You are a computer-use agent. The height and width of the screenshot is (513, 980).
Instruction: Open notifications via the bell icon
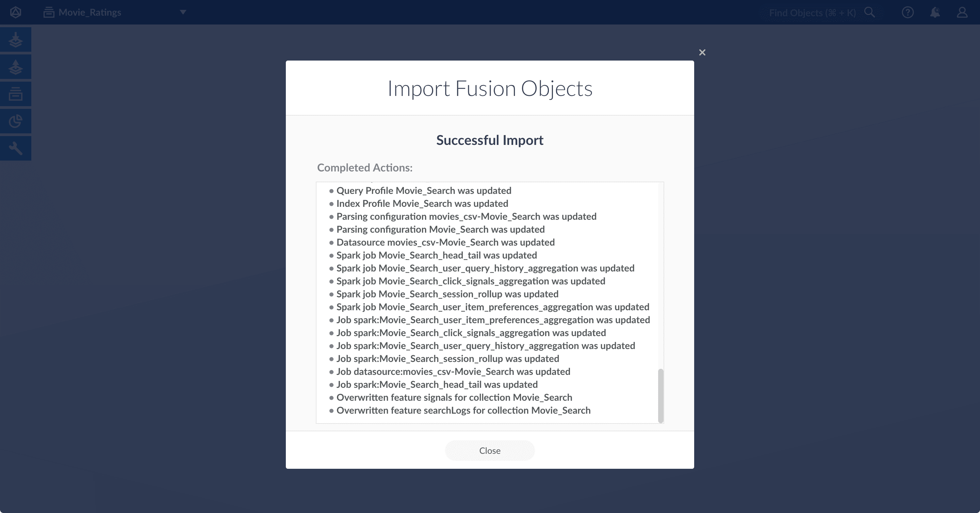click(x=935, y=12)
